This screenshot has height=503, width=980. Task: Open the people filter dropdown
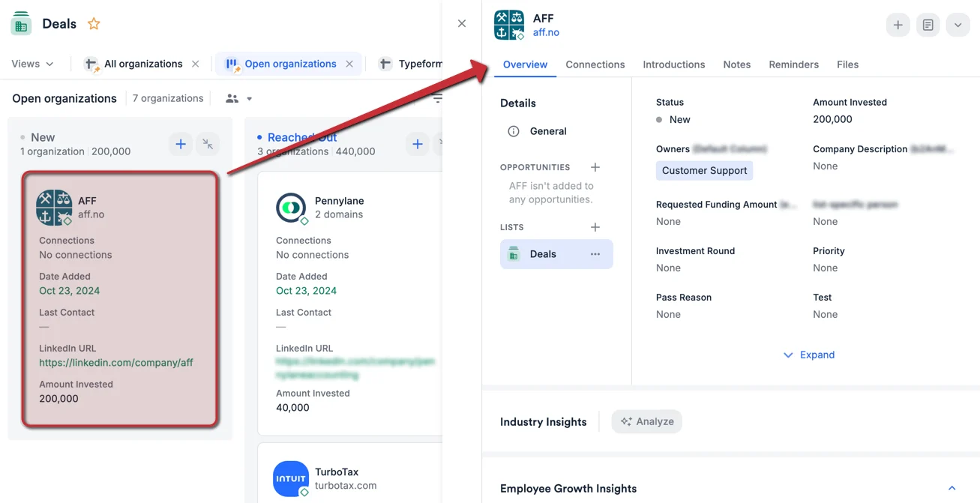coord(239,98)
